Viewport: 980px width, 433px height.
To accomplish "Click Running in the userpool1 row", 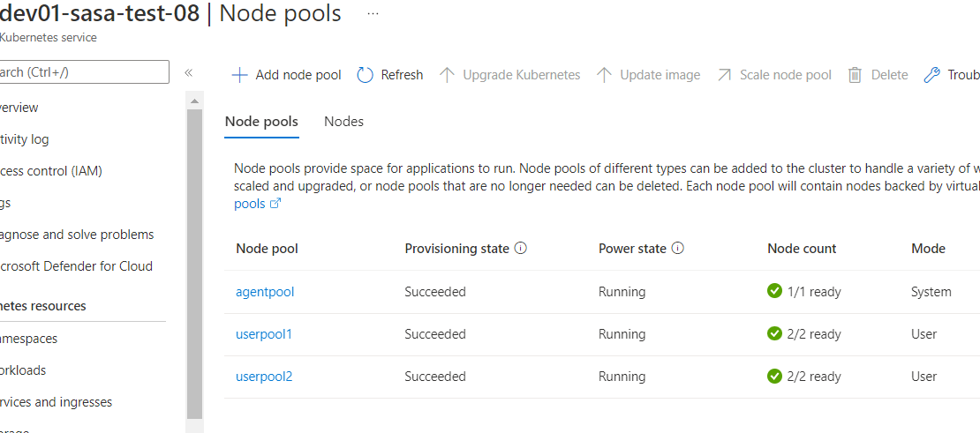I will click(x=622, y=334).
